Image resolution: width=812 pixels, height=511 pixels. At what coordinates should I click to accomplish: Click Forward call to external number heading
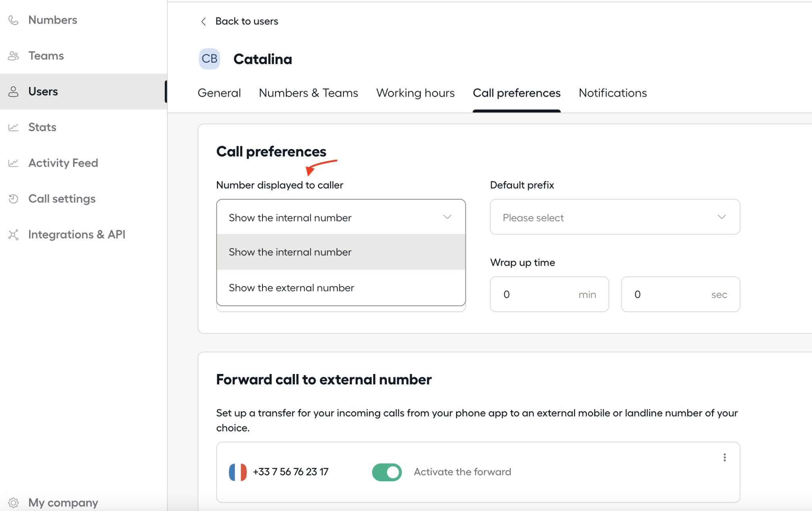coord(324,379)
